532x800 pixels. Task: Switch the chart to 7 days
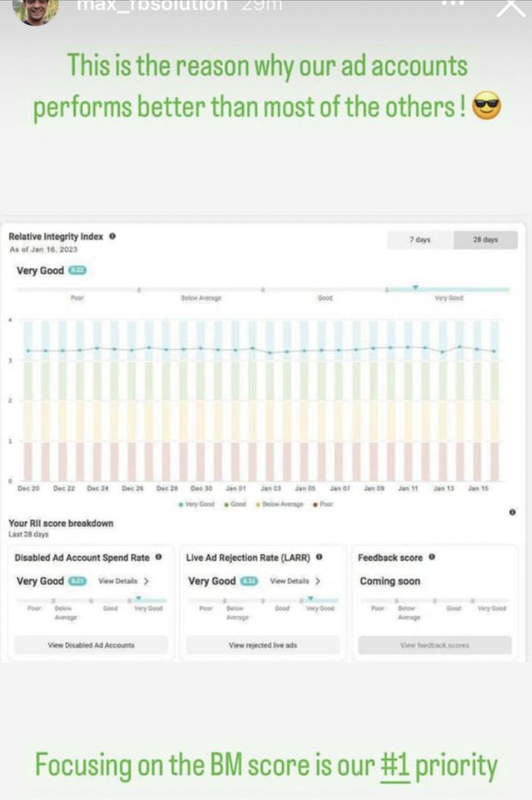coord(420,240)
